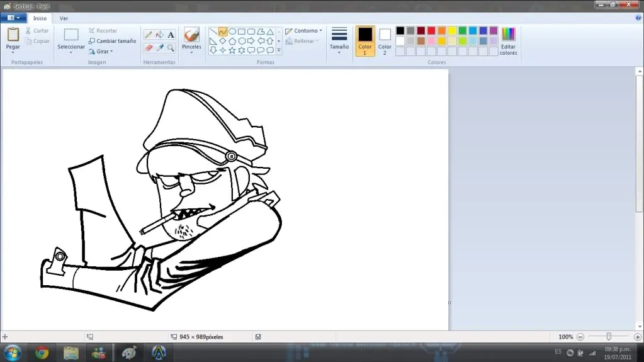Open Windows Explorer folder in taskbar

71,353
